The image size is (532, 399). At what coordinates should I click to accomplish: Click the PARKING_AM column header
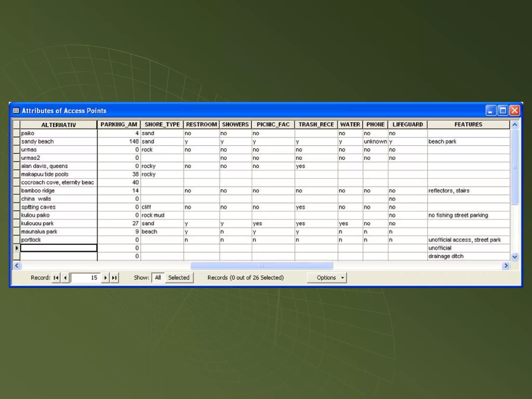click(x=119, y=124)
